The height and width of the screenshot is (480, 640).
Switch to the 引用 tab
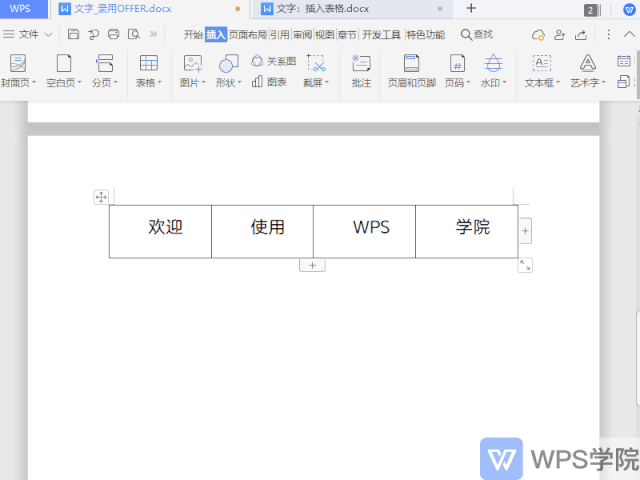[x=280, y=35]
